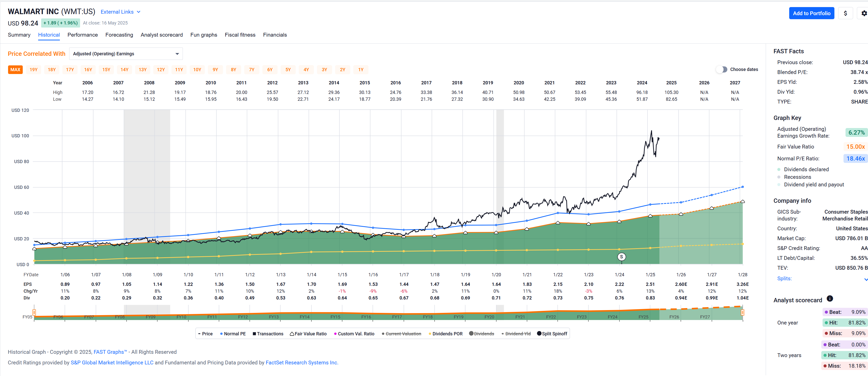Image resolution: width=868 pixels, height=376 pixels.
Task: Open the Performance tab
Action: coord(83,35)
